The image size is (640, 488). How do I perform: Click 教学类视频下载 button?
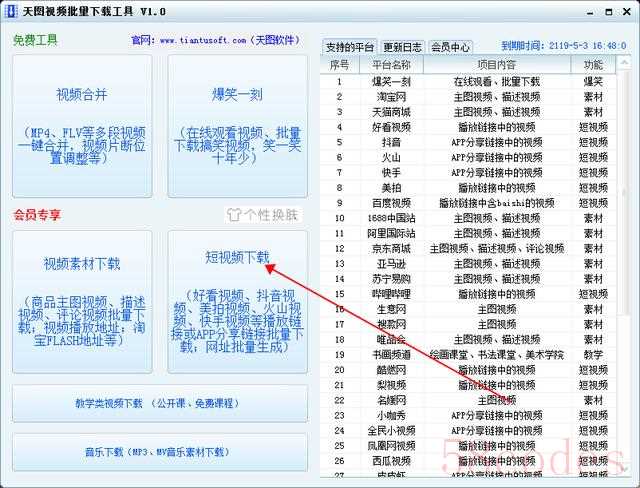160,403
